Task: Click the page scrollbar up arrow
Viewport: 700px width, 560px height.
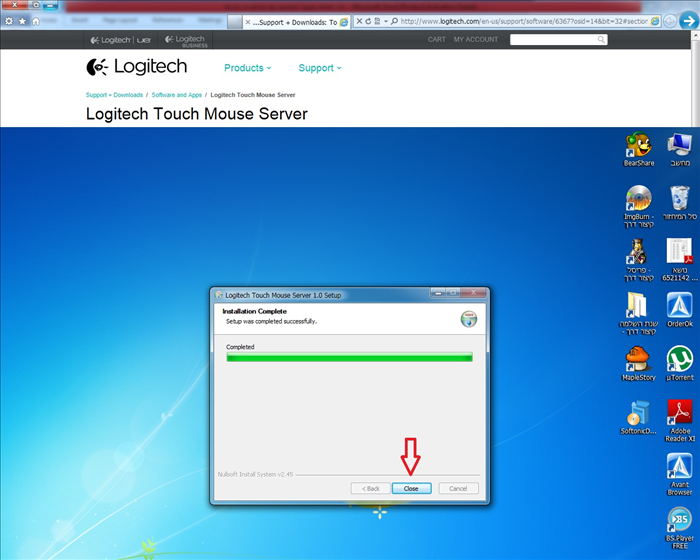Action: pyautogui.click(x=696, y=35)
